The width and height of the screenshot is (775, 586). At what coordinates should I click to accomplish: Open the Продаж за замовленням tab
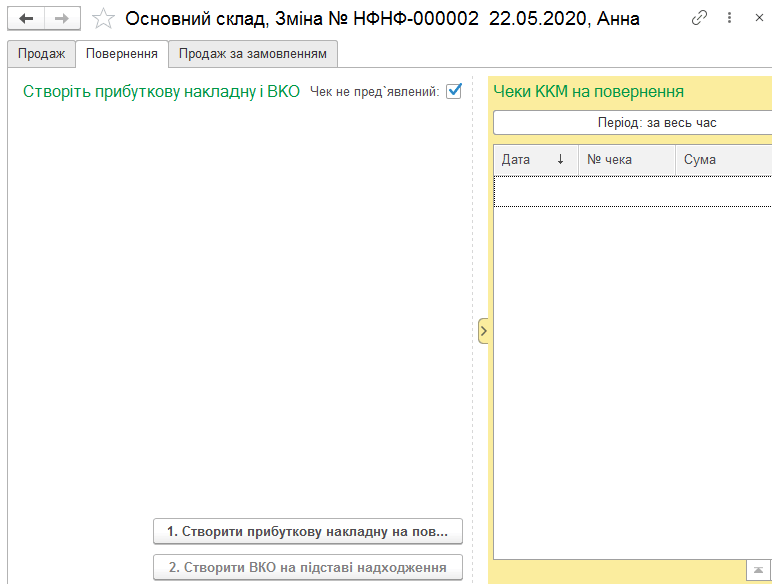click(253, 54)
